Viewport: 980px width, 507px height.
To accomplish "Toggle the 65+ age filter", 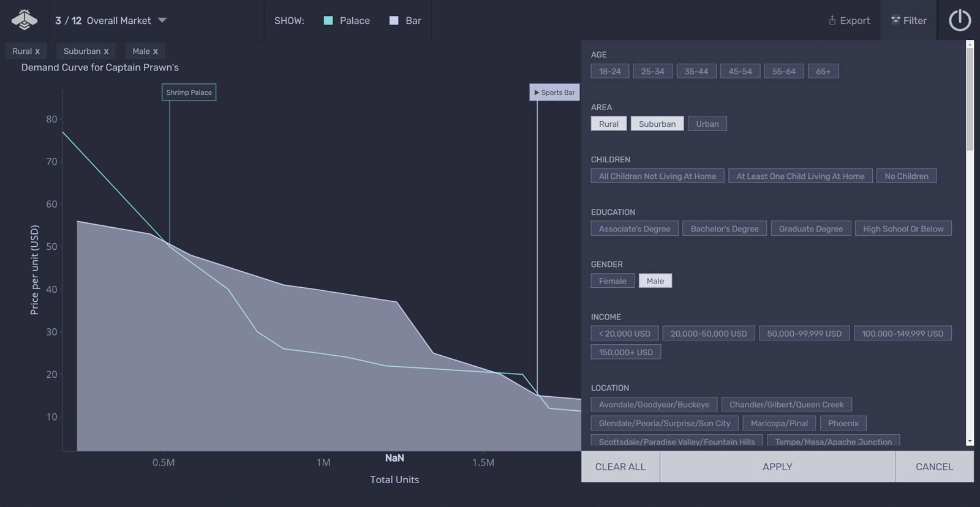I will [x=823, y=72].
